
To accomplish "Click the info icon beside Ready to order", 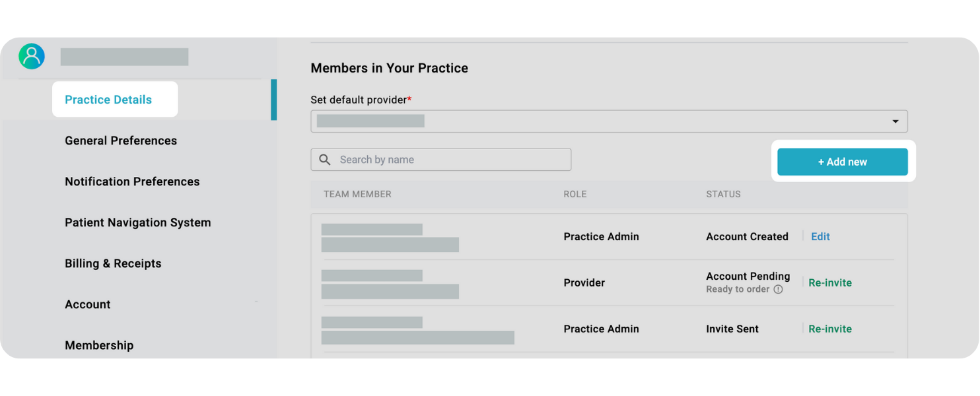I will click(779, 289).
